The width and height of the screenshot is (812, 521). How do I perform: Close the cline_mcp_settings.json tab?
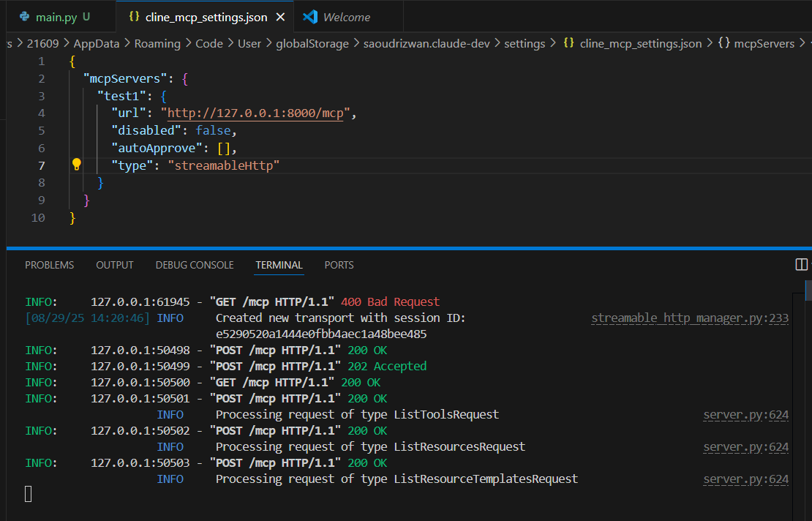280,17
